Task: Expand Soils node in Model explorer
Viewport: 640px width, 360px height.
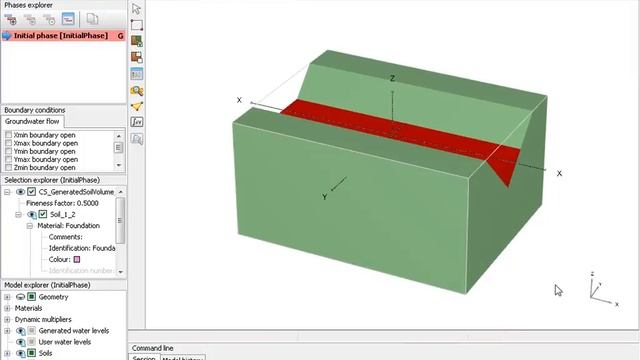Action: click(7, 353)
